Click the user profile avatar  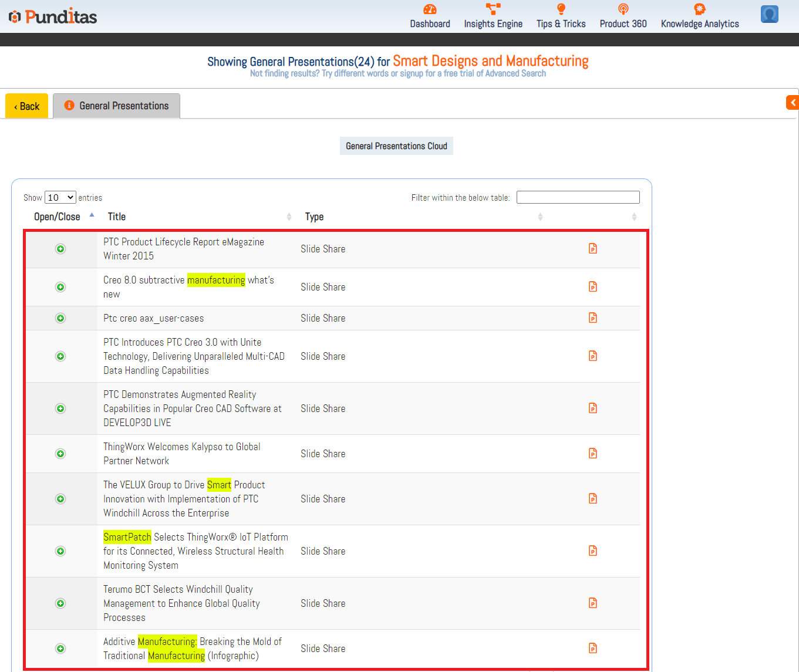769,14
